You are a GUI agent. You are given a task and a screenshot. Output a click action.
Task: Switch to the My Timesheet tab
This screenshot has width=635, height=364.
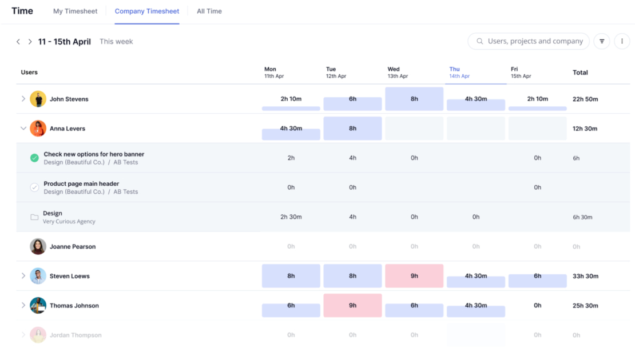(75, 11)
